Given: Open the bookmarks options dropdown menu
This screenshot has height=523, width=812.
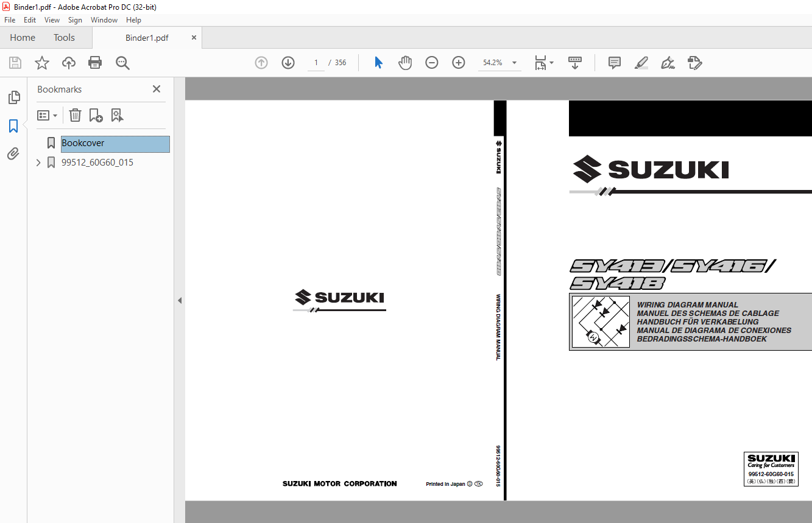Looking at the screenshot, I should [47, 115].
